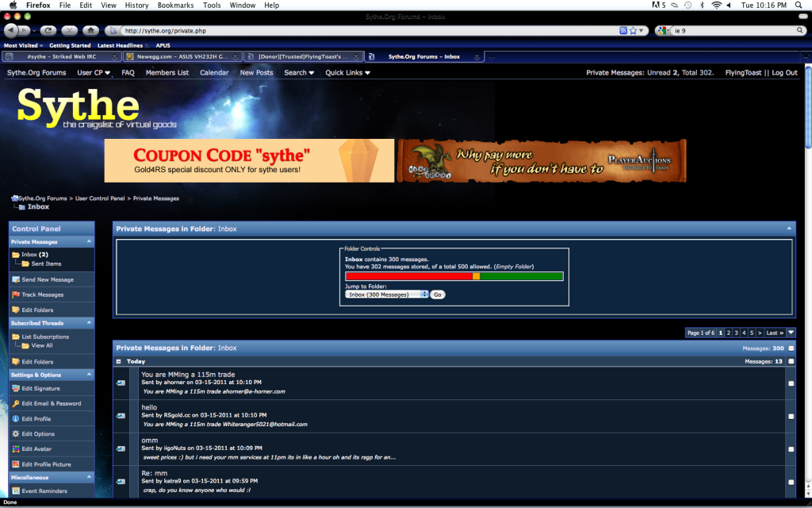Click Track Messages flag icon
This screenshot has width=812, height=508.
pyautogui.click(x=16, y=294)
